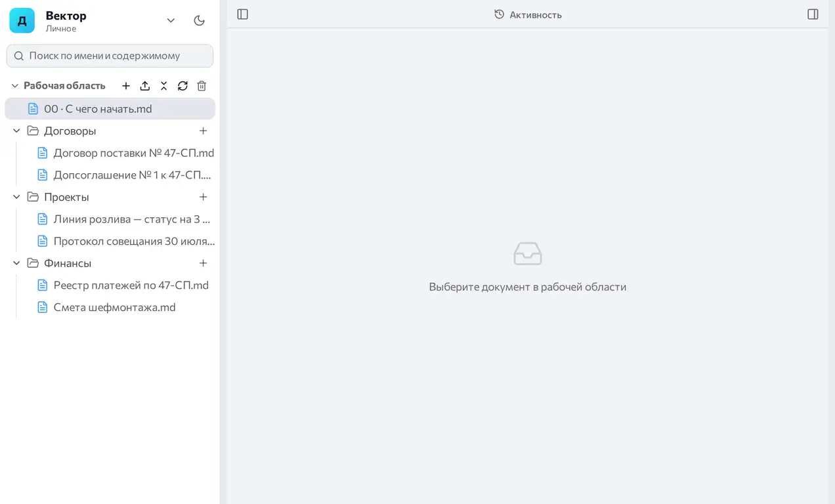The width and height of the screenshot is (835, 504).
Task: Refresh the workspace tree
Action: (182, 86)
